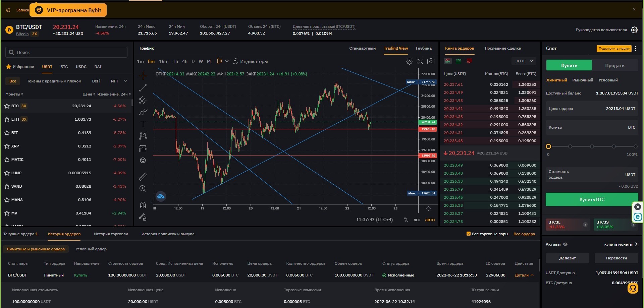This screenshot has height=308, width=644.
Task: Toggle assets visibility eye icon
Action: pyautogui.click(x=565, y=244)
